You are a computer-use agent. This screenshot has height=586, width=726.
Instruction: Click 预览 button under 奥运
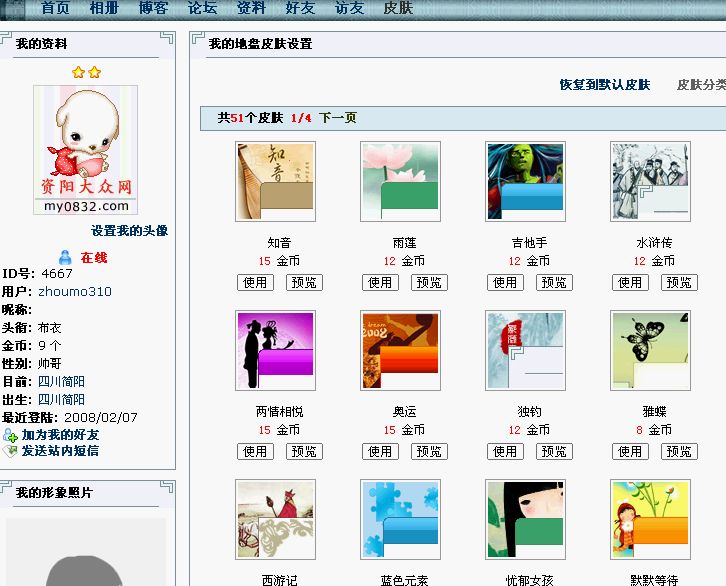coord(429,451)
